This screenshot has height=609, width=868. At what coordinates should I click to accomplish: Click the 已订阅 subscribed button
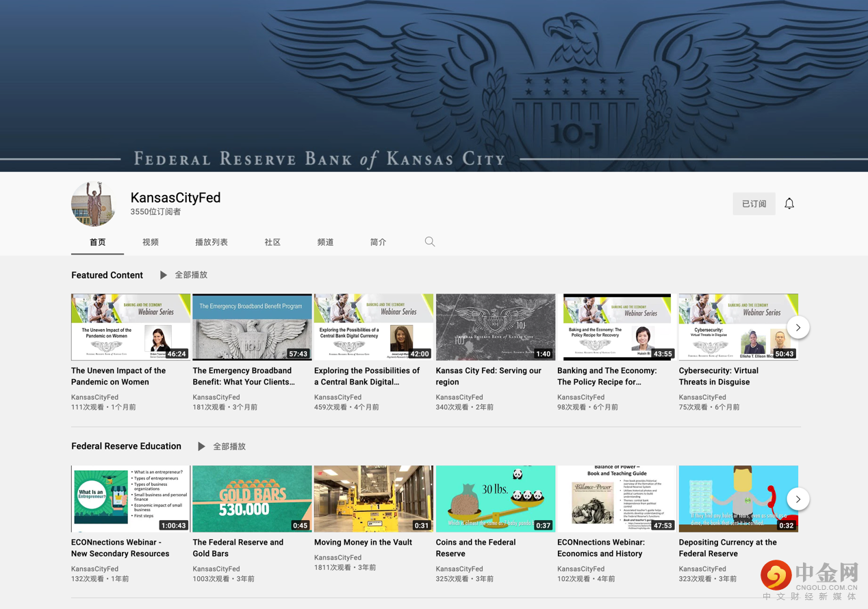754,203
